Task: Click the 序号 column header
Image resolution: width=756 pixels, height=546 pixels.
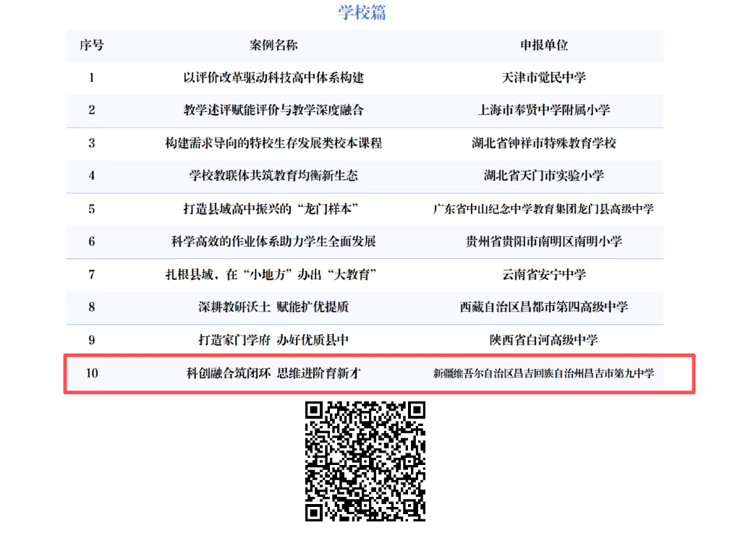Action: (x=91, y=45)
